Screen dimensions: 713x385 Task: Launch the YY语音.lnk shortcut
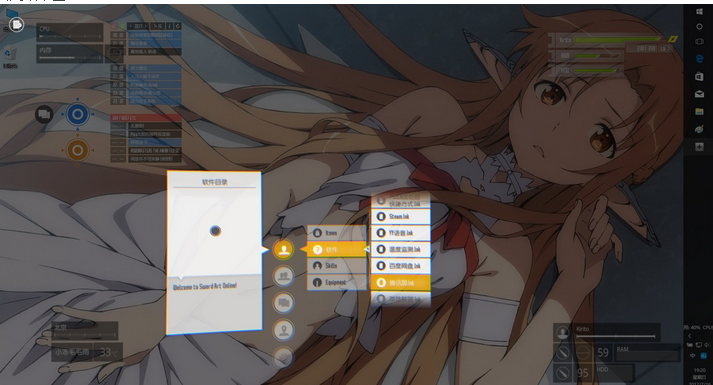(401, 233)
